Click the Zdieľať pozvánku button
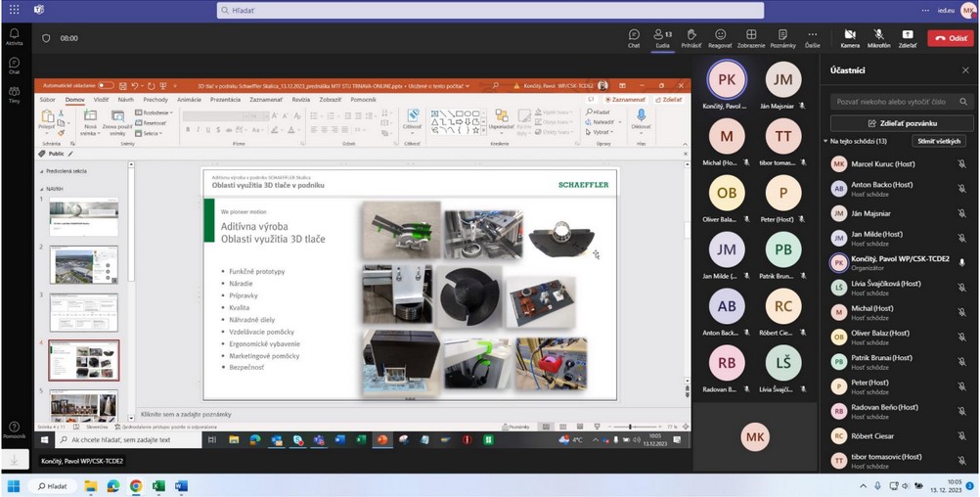 click(x=901, y=123)
